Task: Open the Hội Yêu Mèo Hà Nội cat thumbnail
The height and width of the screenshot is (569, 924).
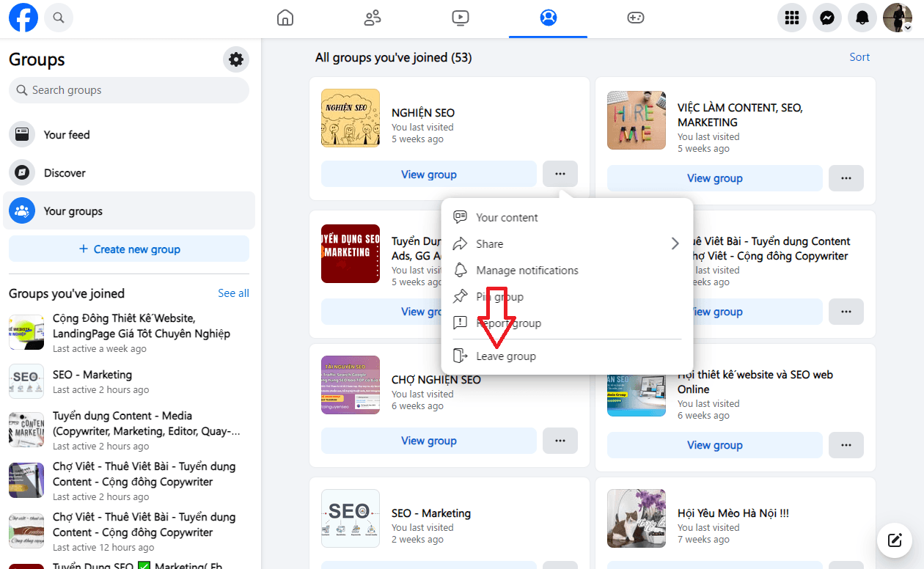Action: pyautogui.click(x=637, y=519)
